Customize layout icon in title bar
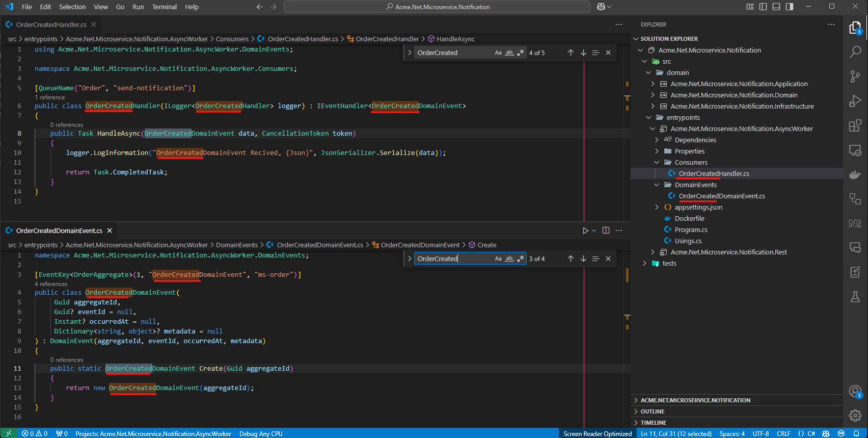 pos(750,7)
